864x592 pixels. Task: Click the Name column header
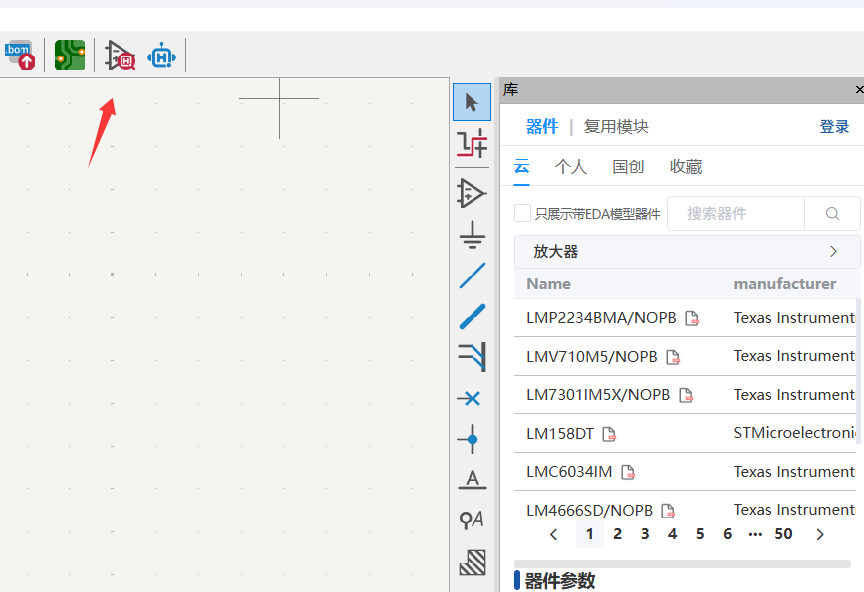[x=548, y=284]
